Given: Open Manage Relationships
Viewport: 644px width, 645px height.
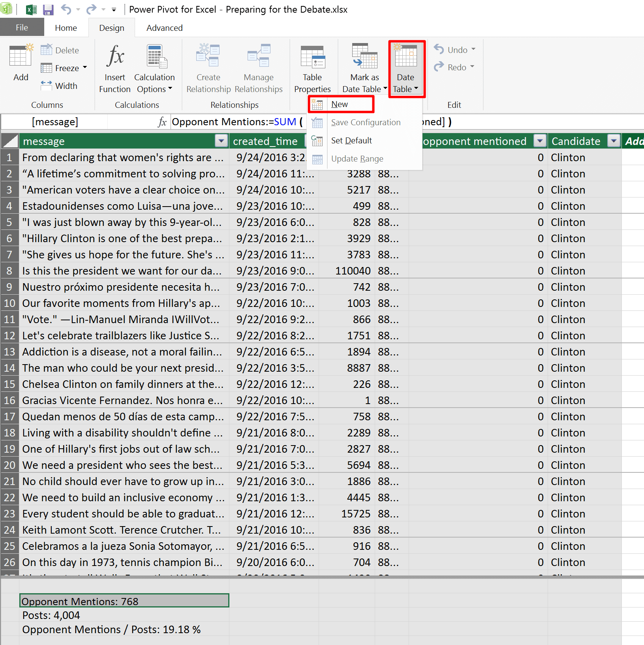Looking at the screenshot, I should tap(259, 68).
